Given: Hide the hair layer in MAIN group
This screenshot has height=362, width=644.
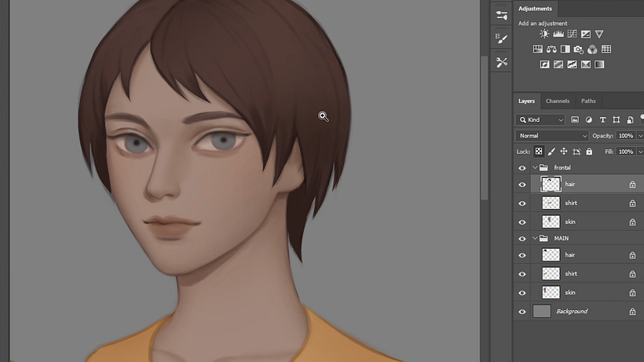Looking at the screenshot, I should 522,255.
